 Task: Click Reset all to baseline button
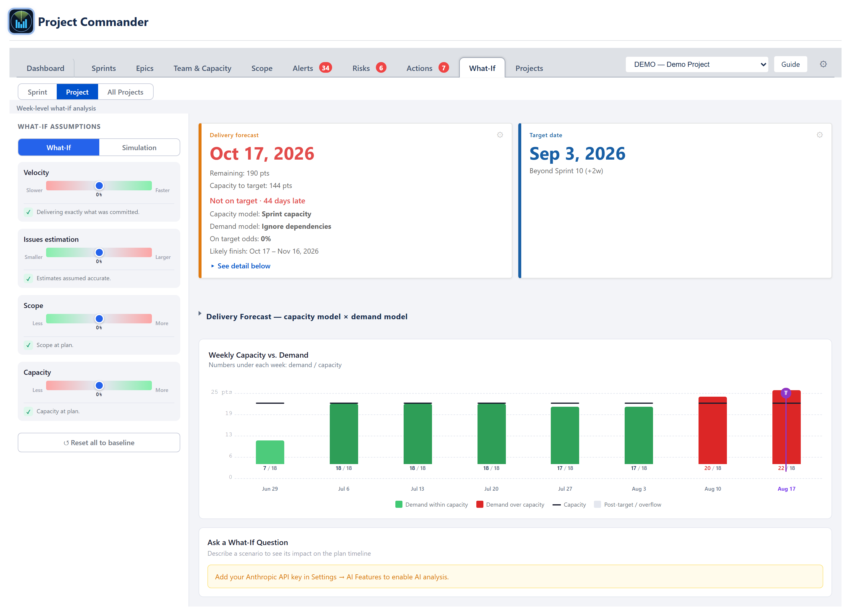pos(99,442)
